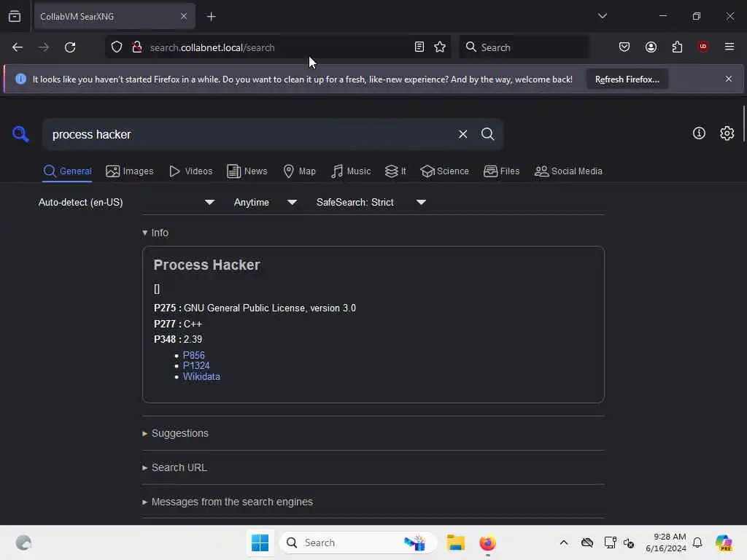Switch to the Images category tab

point(130,171)
